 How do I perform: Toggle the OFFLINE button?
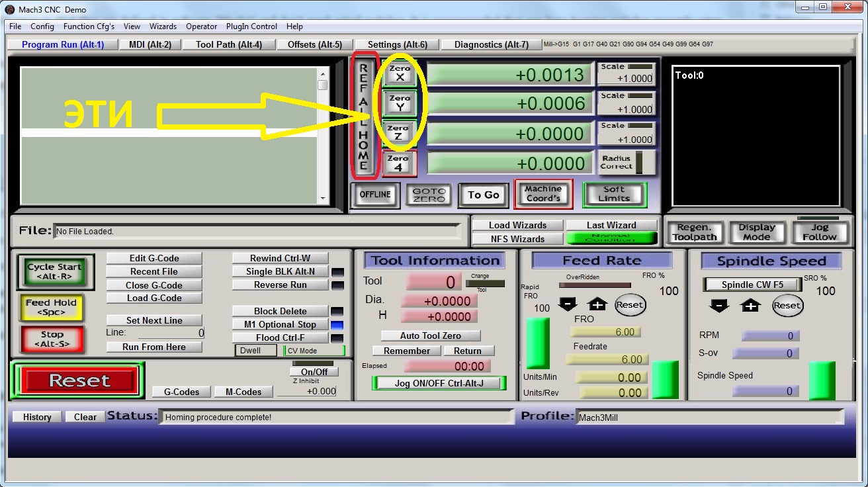tap(375, 195)
